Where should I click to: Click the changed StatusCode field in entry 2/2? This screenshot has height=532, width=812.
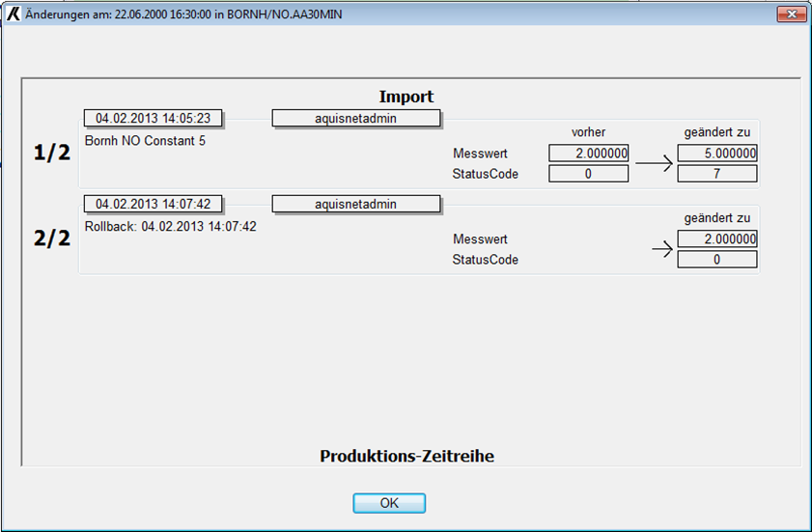click(x=716, y=260)
